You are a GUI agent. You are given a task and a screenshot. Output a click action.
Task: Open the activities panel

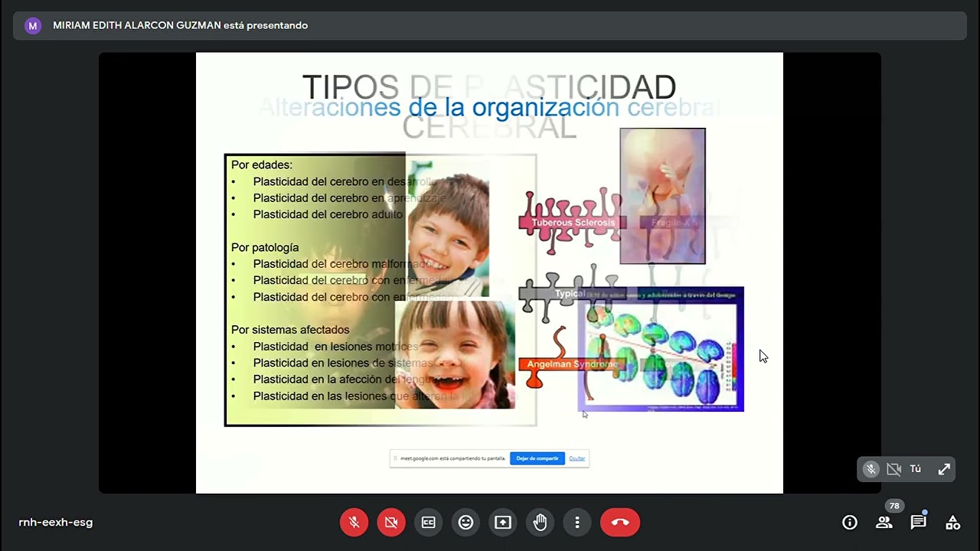(953, 523)
